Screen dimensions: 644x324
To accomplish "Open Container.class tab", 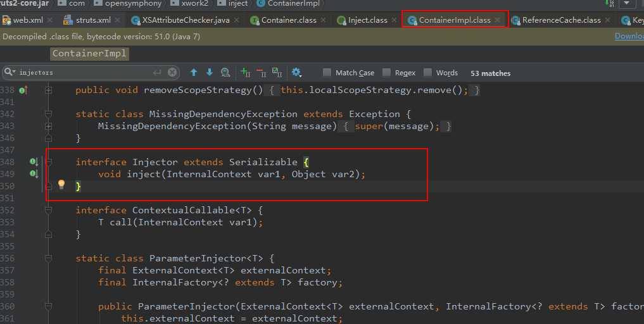I will 288,20.
